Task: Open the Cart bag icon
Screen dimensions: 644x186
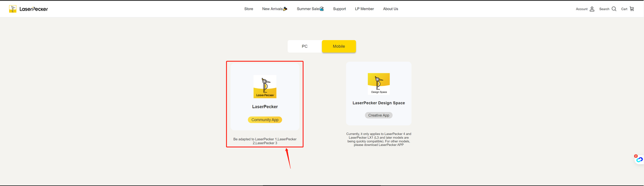Action: 631,9
